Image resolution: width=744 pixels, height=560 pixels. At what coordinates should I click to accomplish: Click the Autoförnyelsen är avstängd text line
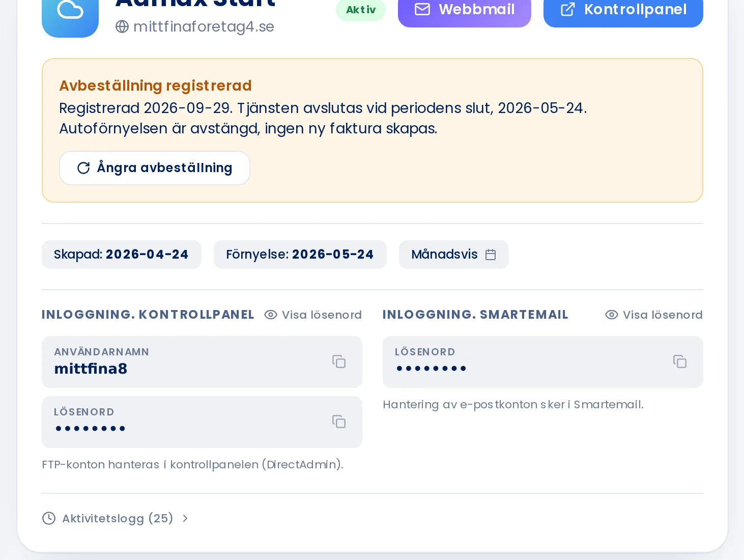click(x=248, y=128)
